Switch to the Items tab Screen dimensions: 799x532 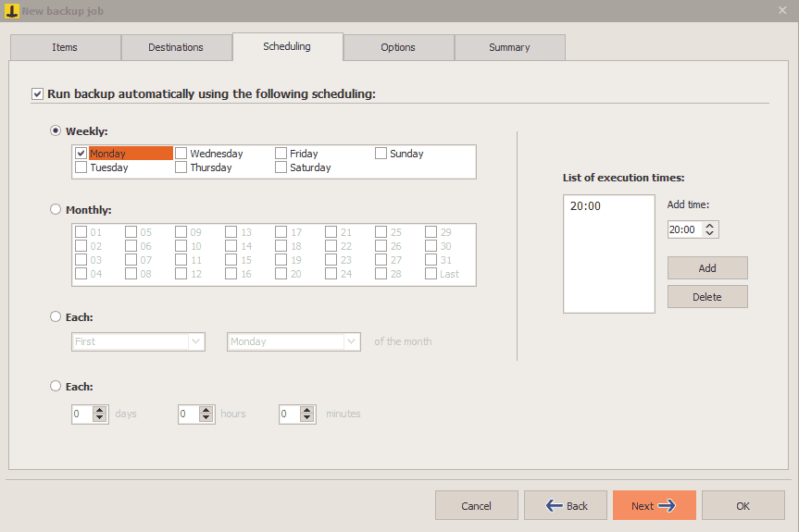(65, 47)
